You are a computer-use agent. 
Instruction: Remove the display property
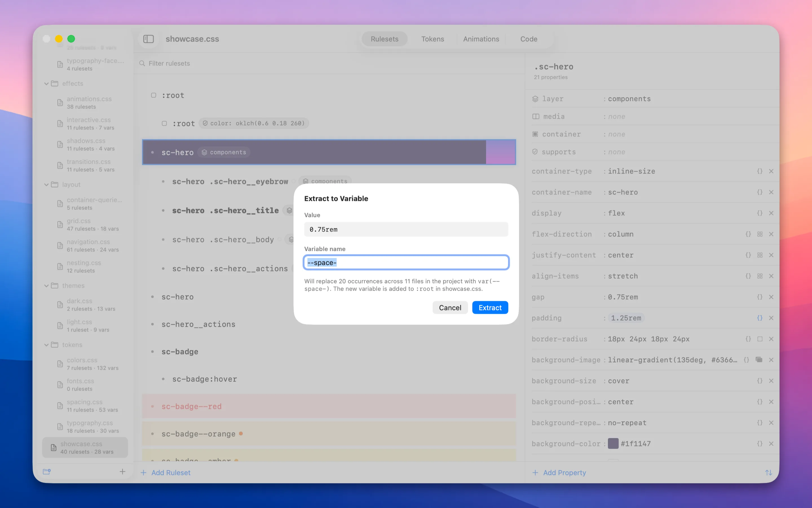pyautogui.click(x=771, y=213)
